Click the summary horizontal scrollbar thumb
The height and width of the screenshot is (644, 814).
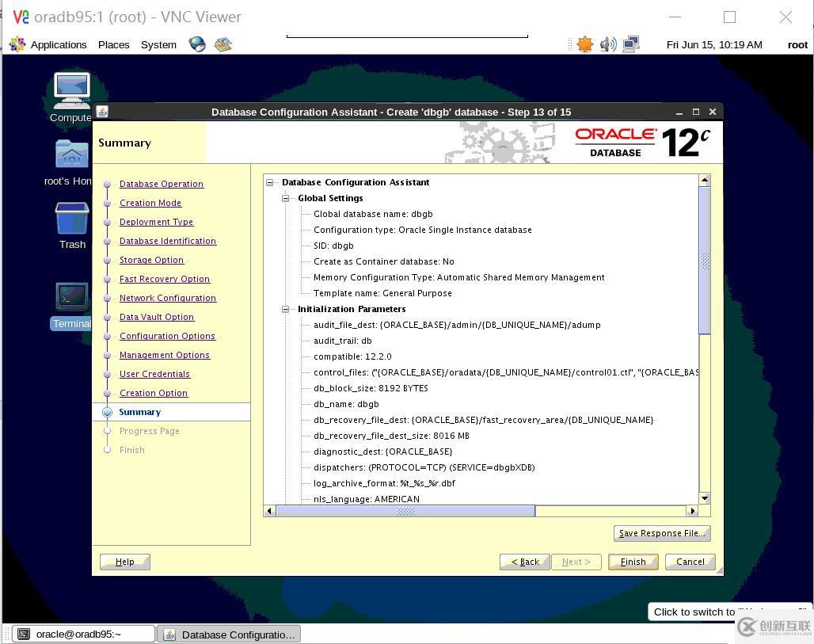pos(405,511)
